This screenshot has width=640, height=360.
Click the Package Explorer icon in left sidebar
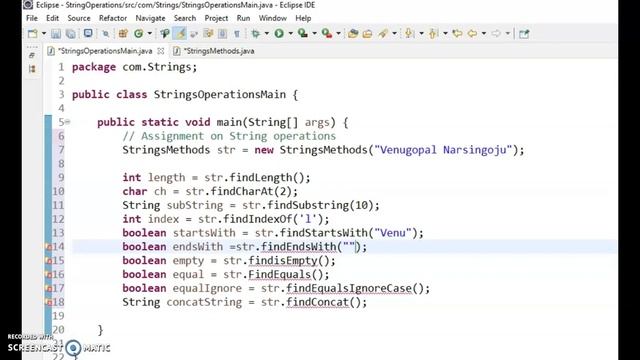tap(32, 69)
